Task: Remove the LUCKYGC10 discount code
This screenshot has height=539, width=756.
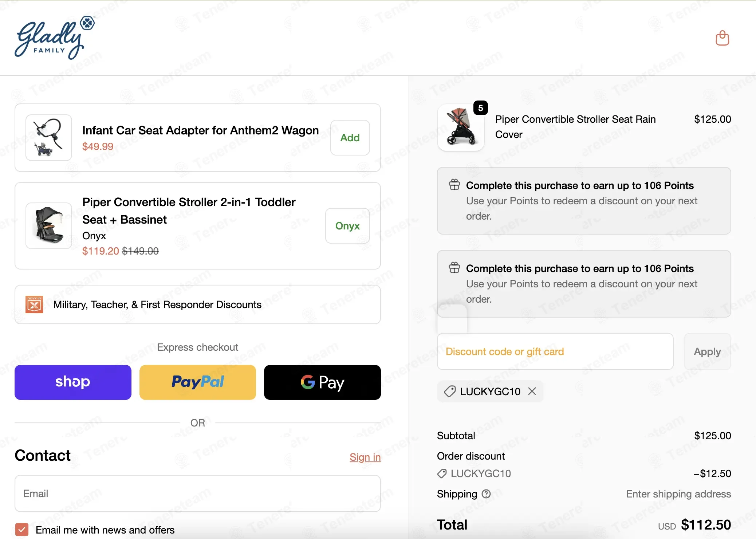Action: click(532, 391)
